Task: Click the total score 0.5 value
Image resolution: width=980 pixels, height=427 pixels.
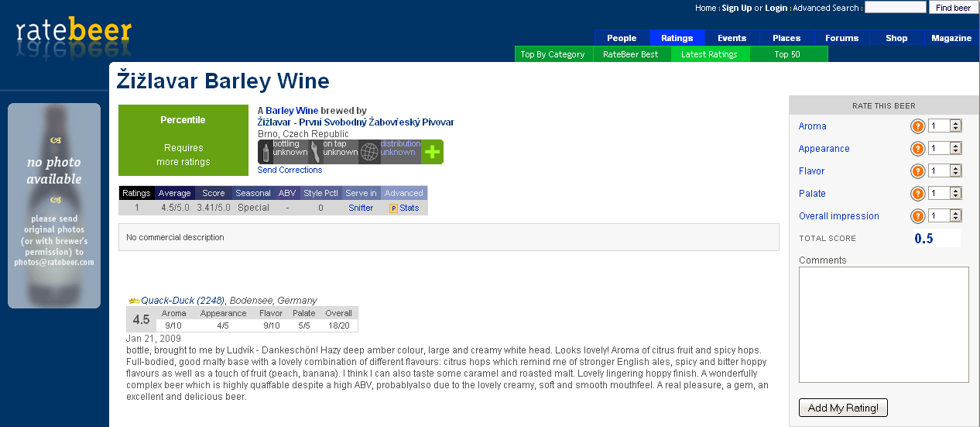Action: (923, 239)
